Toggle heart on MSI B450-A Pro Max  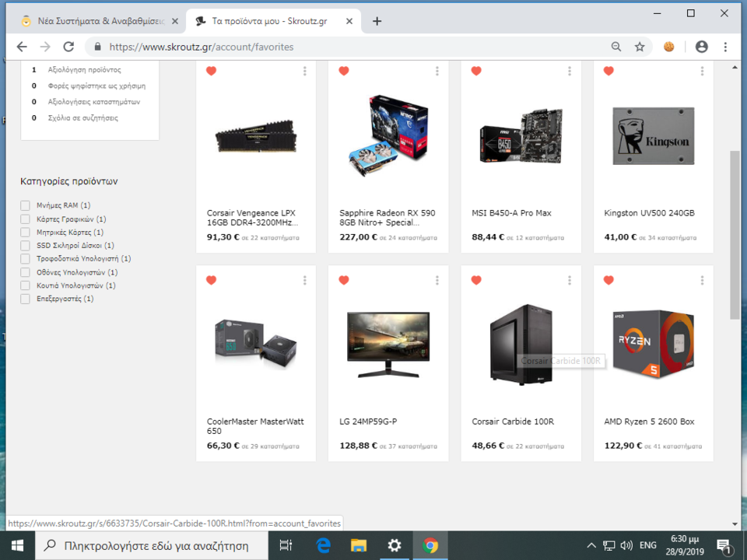pyautogui.click(x=476, y=71)
